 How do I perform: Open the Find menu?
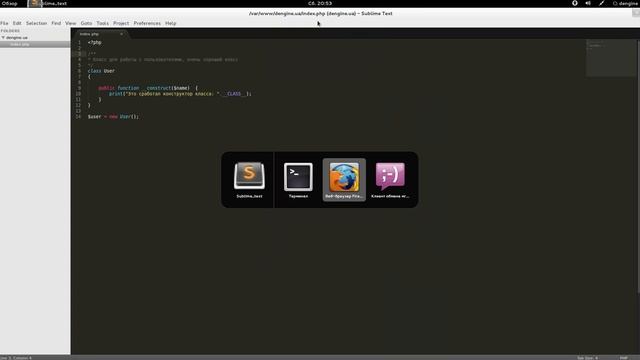pyautogui.click(x=56, y=23)
